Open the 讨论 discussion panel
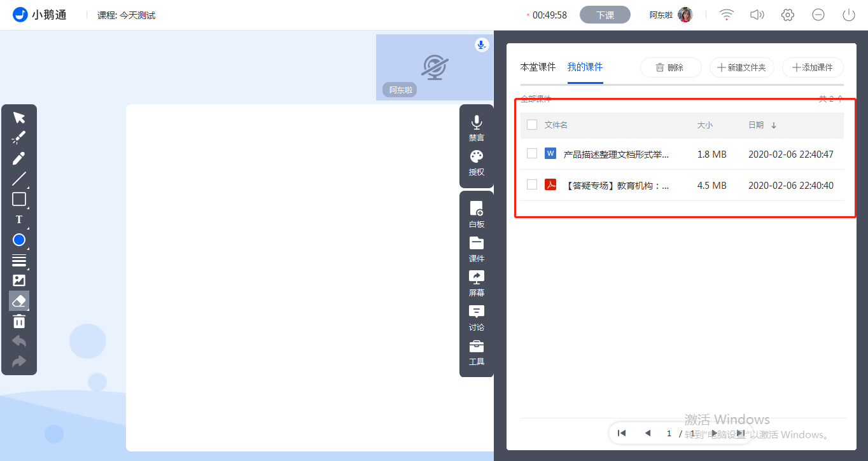The height and width of the screenshot is (461, 868). point(477,318)
